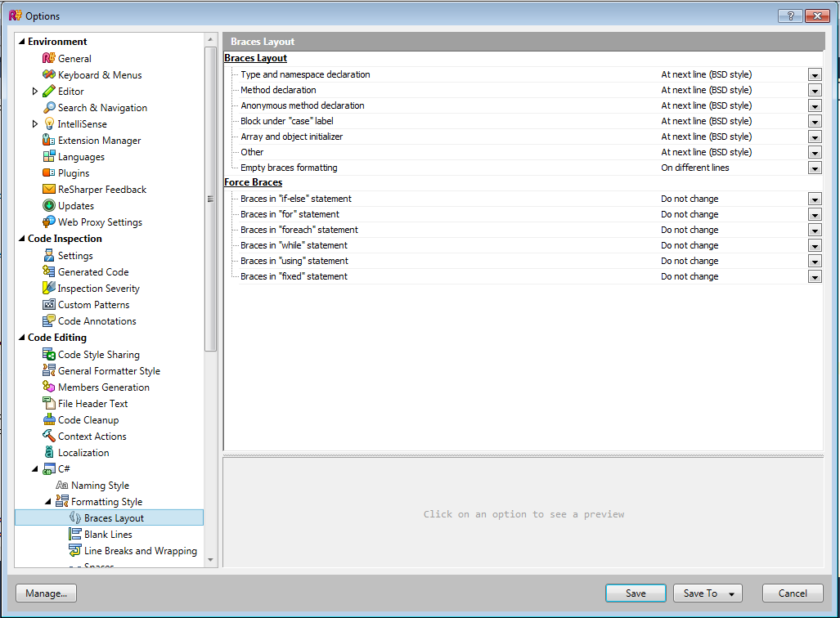This screenshot has width=840, height=618.
Task: Click the IntelliSense lightbulb icon
Action: pyautogui.click(x=49, y=123)
